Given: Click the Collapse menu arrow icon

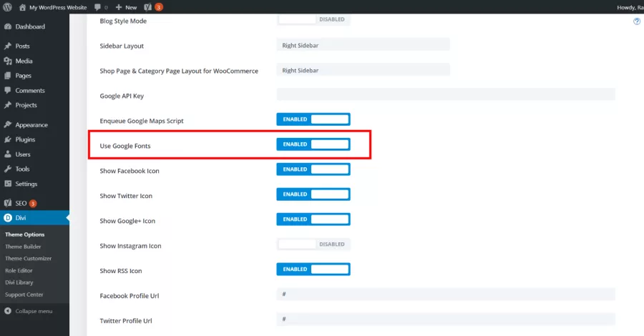Looking at the screenshot, I should [8, 311].
